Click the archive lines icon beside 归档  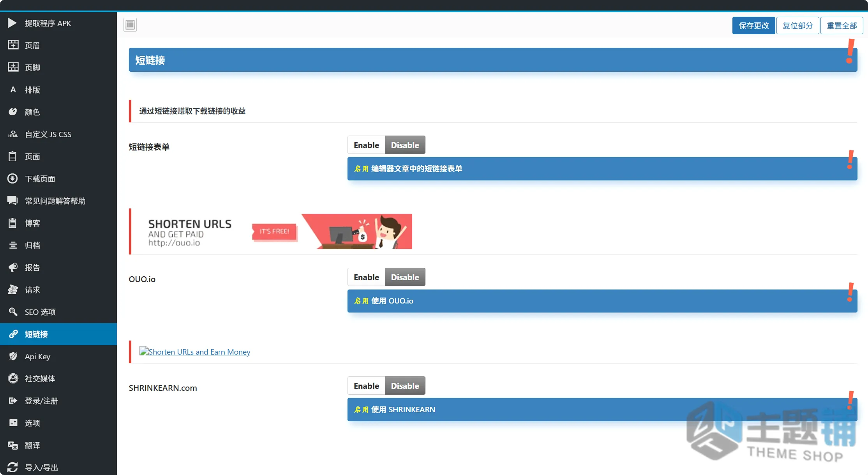click(x=13, y=245)
